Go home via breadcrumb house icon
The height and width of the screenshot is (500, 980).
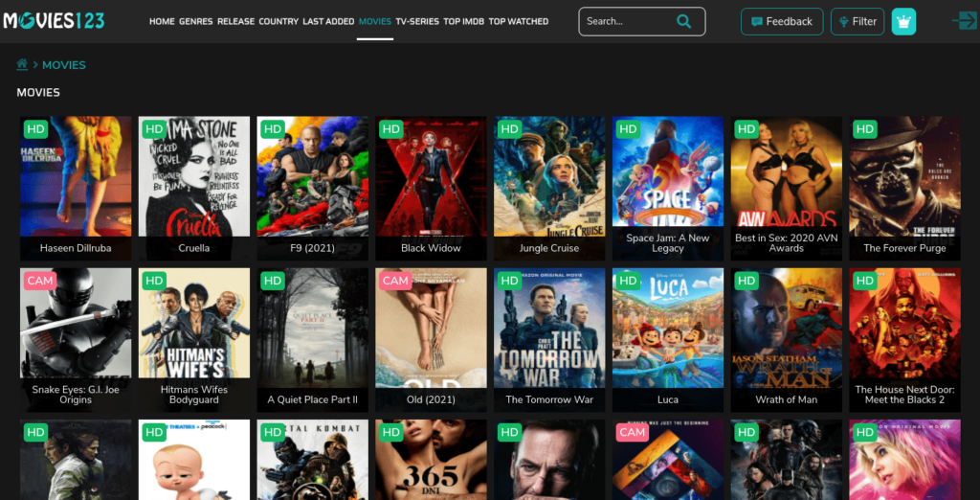click(x=22, y=64)
